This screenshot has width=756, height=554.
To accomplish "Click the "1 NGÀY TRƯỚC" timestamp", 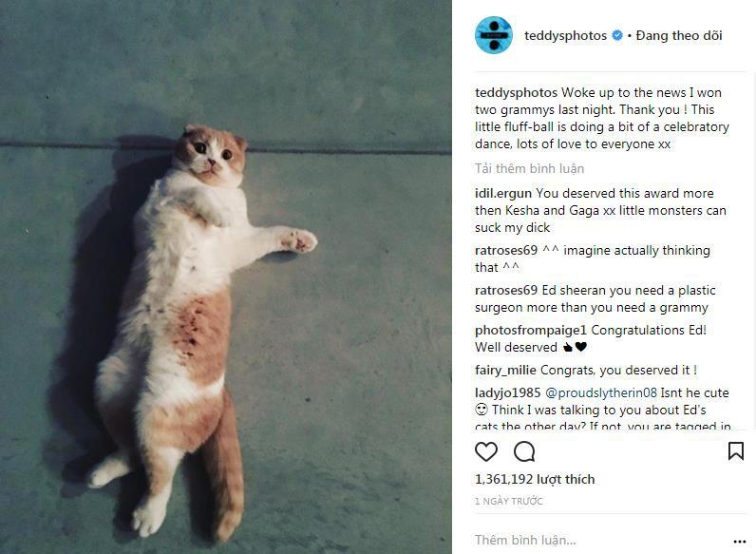I will point(509,501).
